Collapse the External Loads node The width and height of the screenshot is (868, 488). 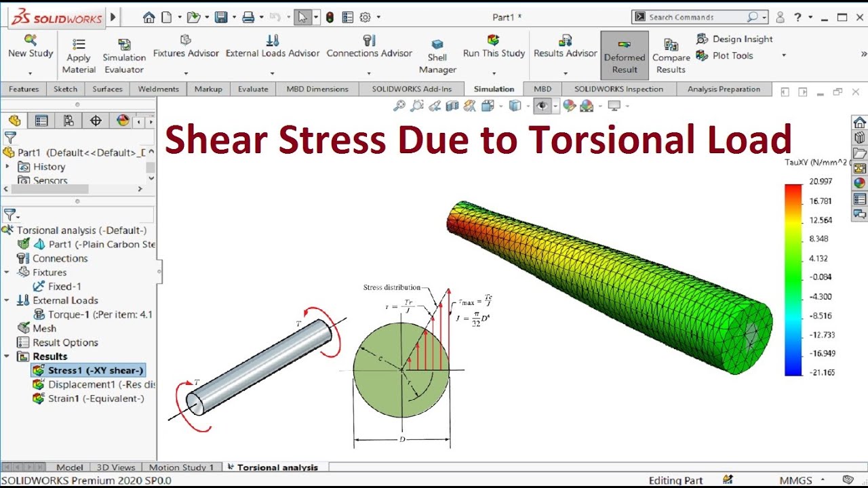(x=7, y=300)
